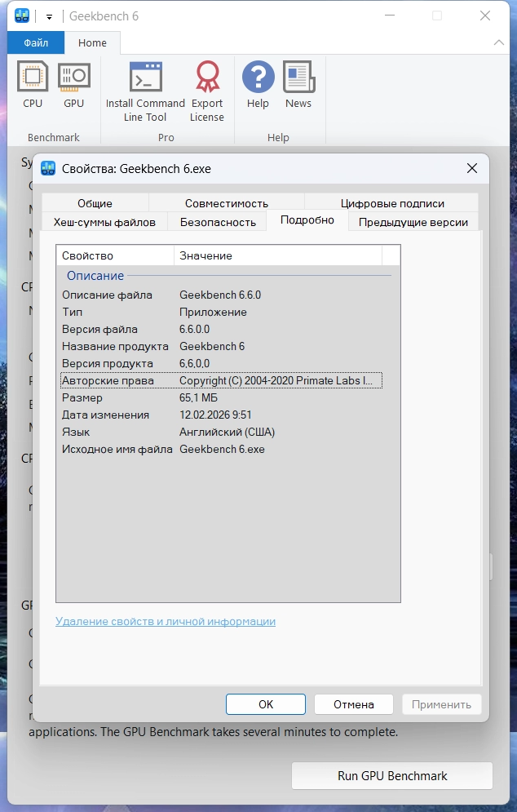The height and width of the screenshot is (812, 517).
Task: Open News from the ribbon
Action: tap(298, 85)
